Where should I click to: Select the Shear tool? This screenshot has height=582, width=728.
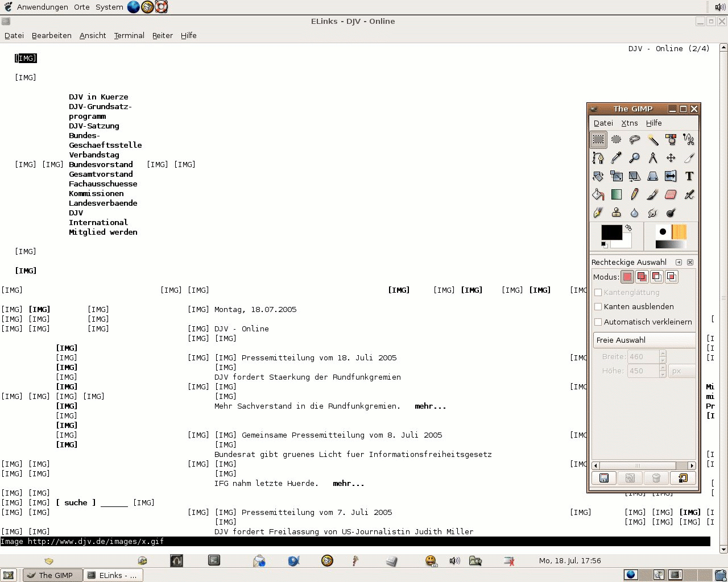(635, 176)
